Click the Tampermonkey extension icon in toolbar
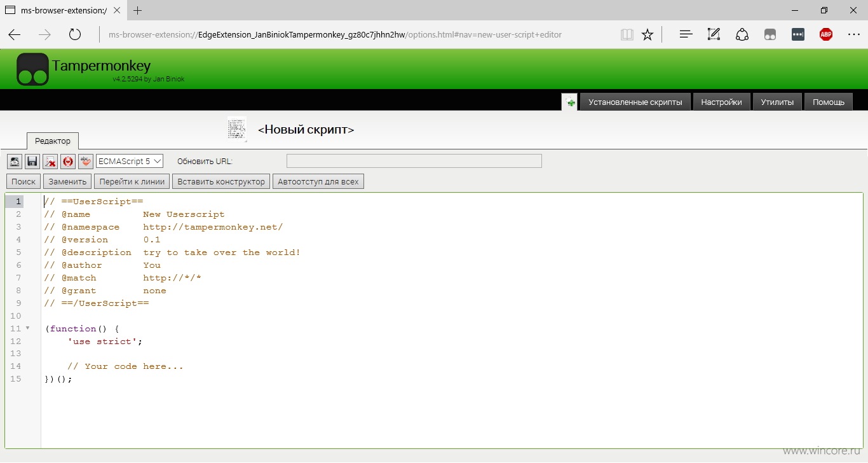The width and height of the screenshot is (868, 463). pos(770,35)
